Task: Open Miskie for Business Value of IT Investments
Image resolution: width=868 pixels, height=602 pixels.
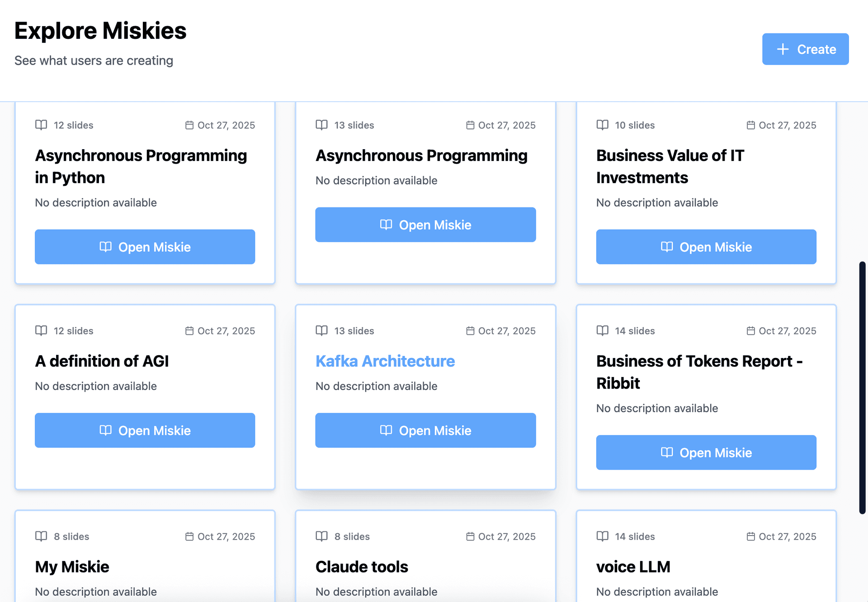Action: pyautogui.click(x=706, y=247)
